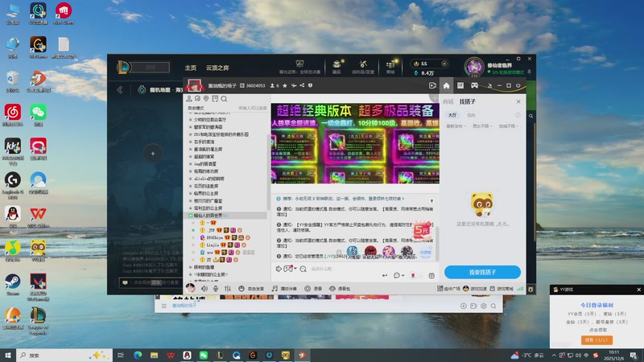Click the LoL client back arrow
The height and width of the screenshot is (362, 644).
tap(119, 89)
